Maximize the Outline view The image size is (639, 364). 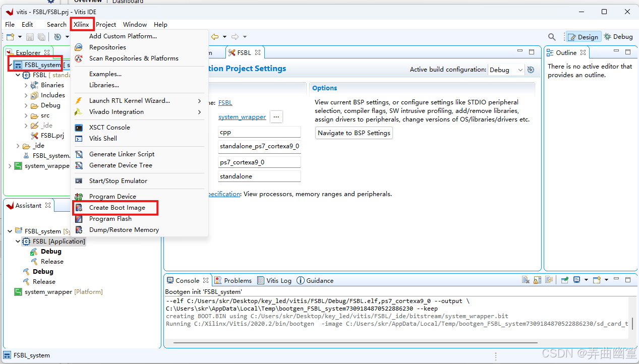click(628, 52)
